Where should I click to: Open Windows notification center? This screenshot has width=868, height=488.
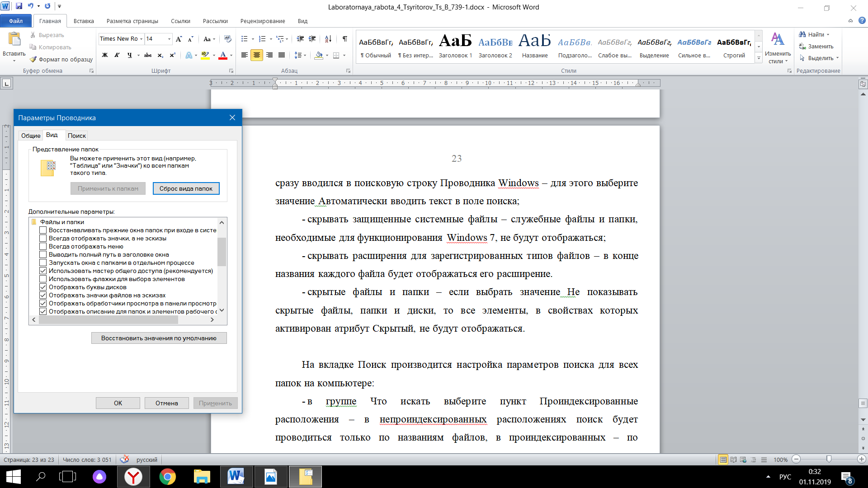847,477
